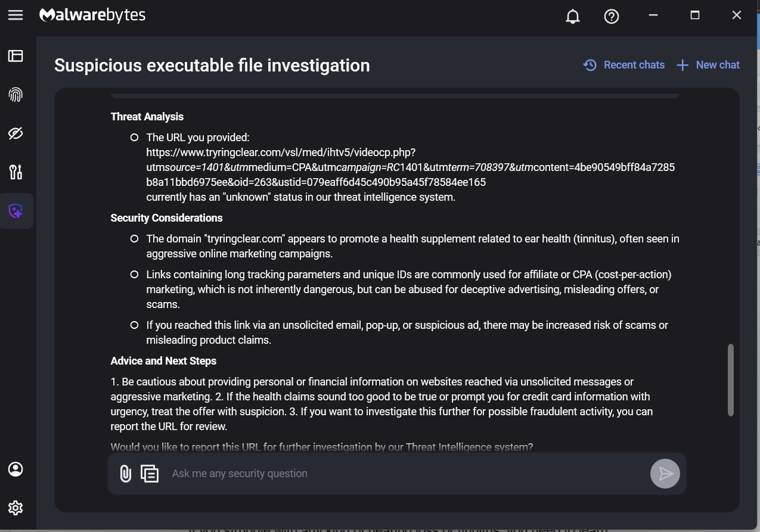Start a New chat
This screenshot has height=532, width=760.
pos(708,65)
